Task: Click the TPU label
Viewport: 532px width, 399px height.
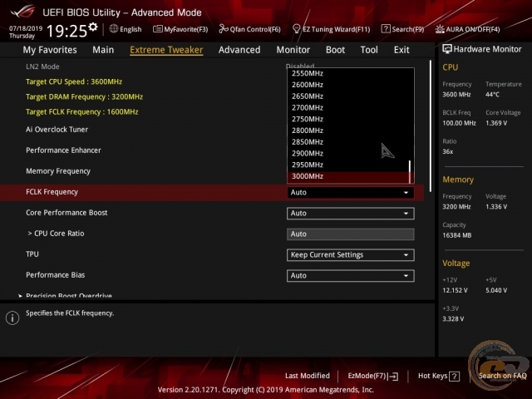Action: tap(32, 254)
